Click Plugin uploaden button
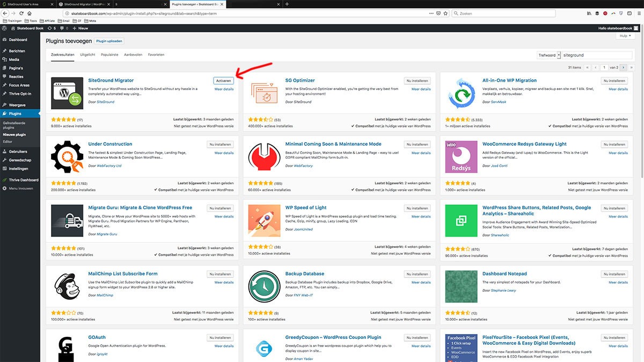Viewport: 644px width, 362px height. click(x=109, y=41)
